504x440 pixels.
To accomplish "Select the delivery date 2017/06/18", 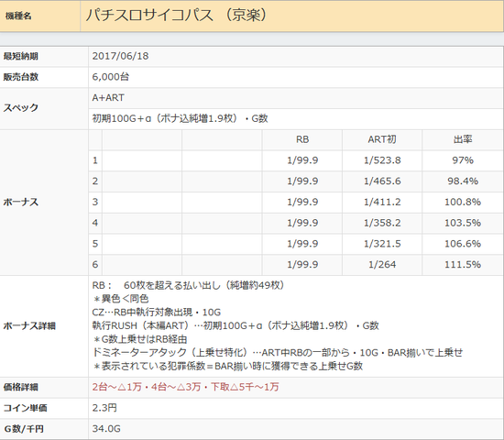I will [120, 56].
